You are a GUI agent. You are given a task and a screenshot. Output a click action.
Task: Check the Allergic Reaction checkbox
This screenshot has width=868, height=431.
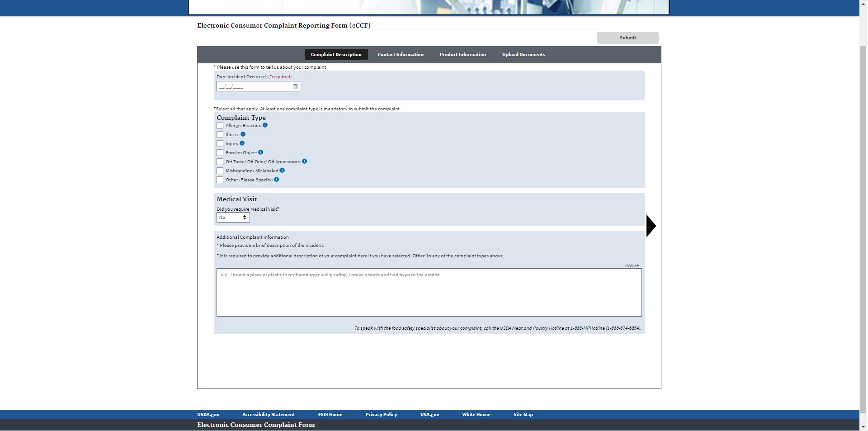pyautogui.click(x=220, y=126)
